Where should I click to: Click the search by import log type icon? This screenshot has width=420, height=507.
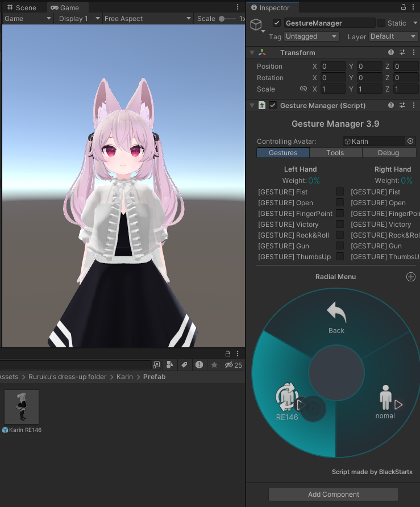coord(199,365)
